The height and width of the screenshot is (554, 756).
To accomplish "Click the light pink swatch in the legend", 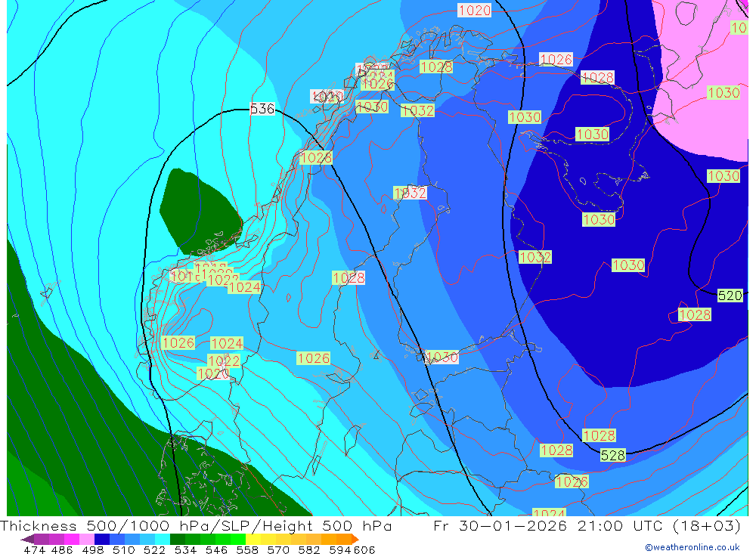I will [x=86, y=539].
